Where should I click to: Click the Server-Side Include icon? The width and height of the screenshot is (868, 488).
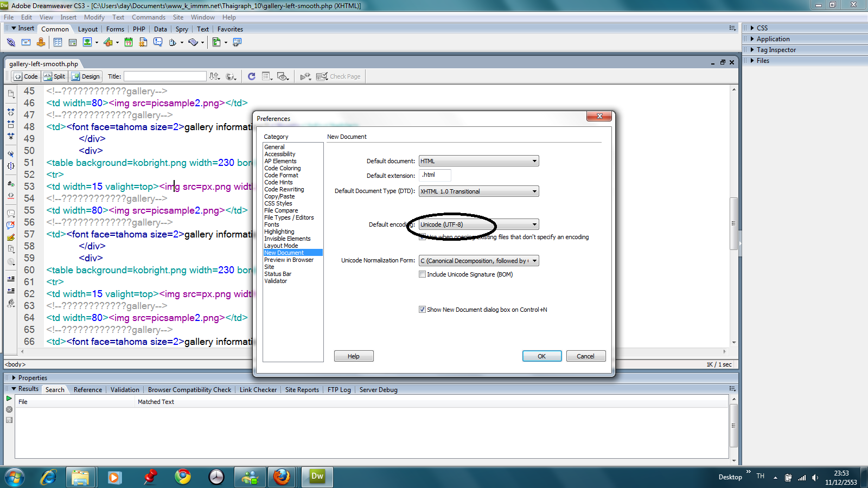click(x=143, y=42)
